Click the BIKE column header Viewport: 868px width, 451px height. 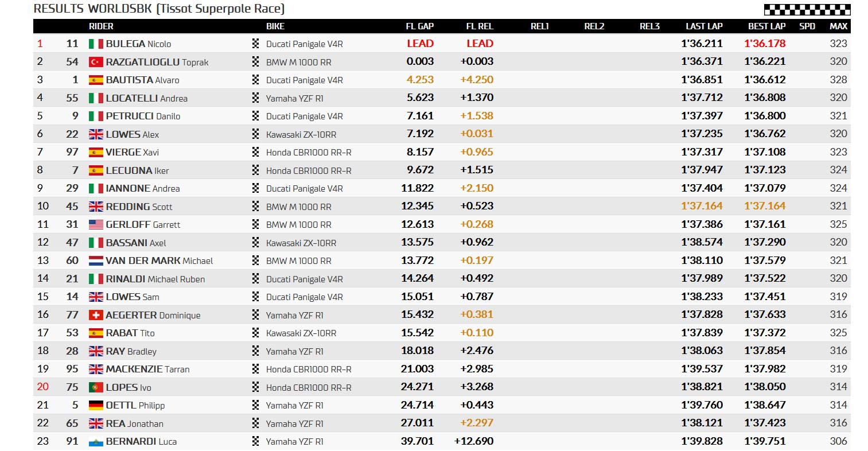coord(275,26)
